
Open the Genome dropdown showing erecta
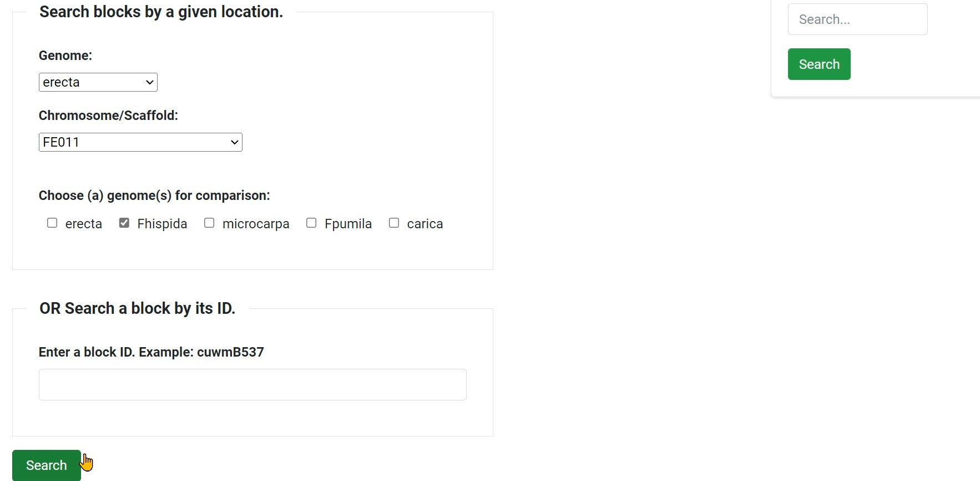tap(98, 82)
